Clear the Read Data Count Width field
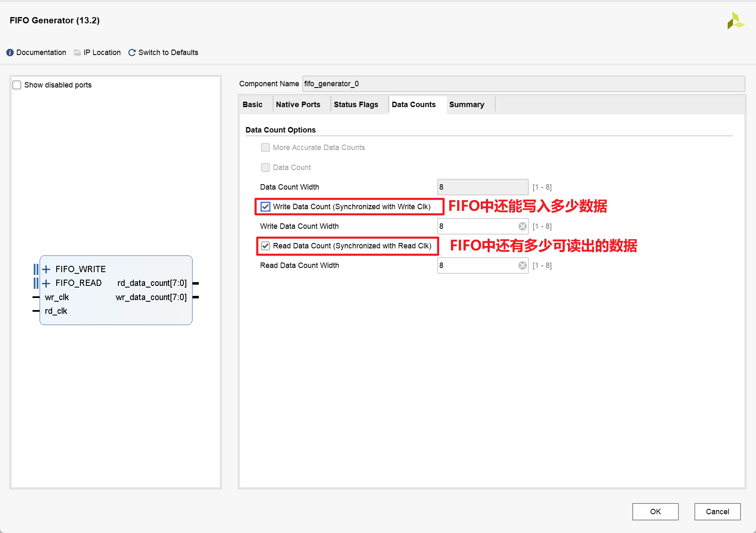Image resolution: width=756 pixels, height=533 pixels. 522,265
